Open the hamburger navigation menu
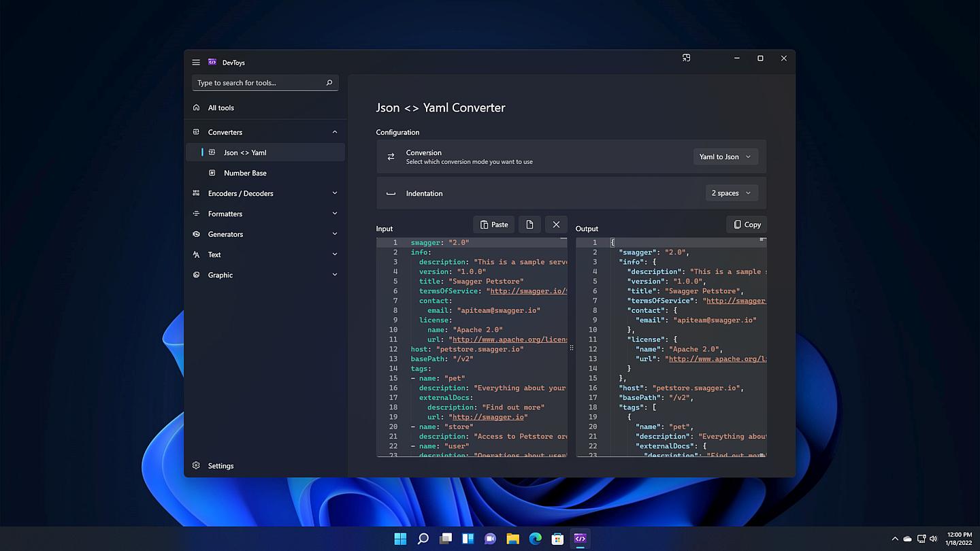 [196, 62]
